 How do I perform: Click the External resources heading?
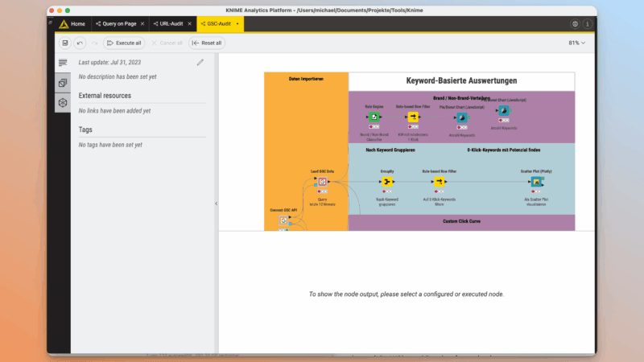click(x=105, y=96)
